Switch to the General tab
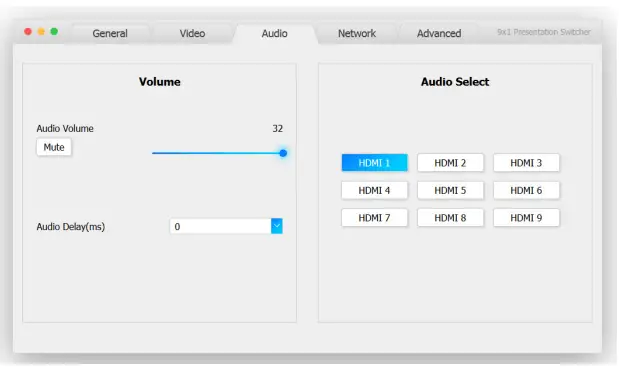Screen dimensions: 619x367 (110, 34)
